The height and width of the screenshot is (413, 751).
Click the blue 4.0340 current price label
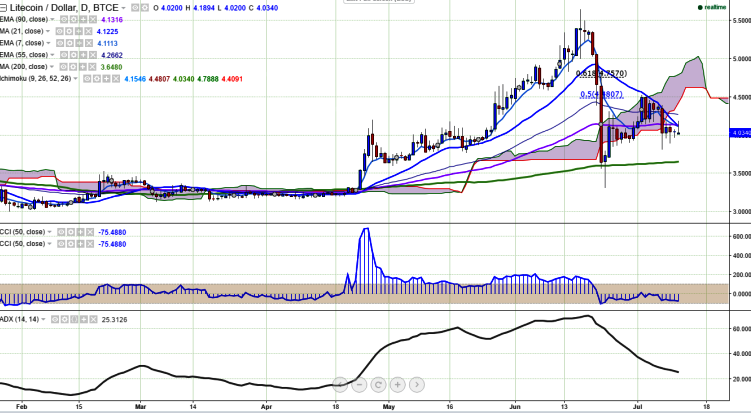coord(740,133)
